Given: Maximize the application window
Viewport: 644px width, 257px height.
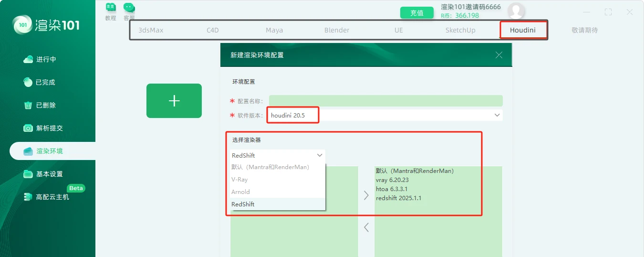Looking at the screenshot, I should (608, 12).
